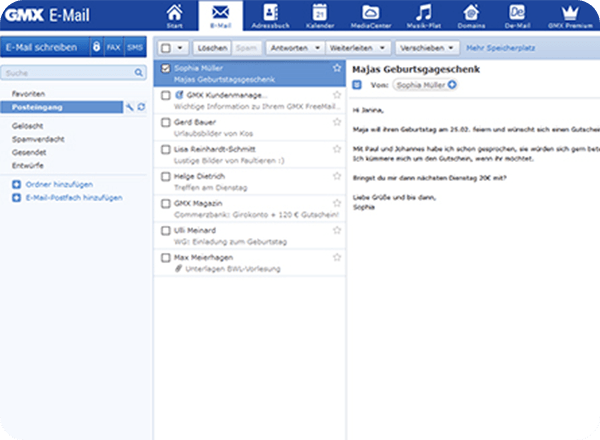Open the Entwürfe folder

tap(28, 165)
